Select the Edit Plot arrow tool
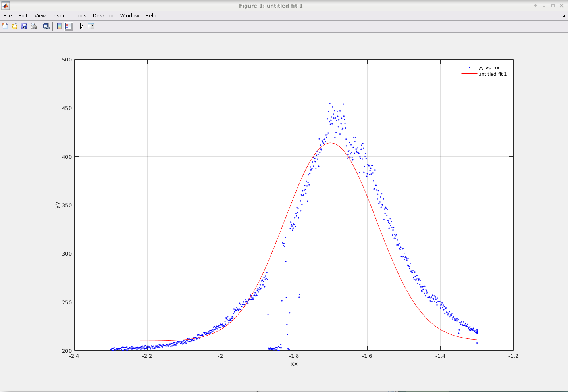The width and height of the screenshot is (568, 392). 82,26
